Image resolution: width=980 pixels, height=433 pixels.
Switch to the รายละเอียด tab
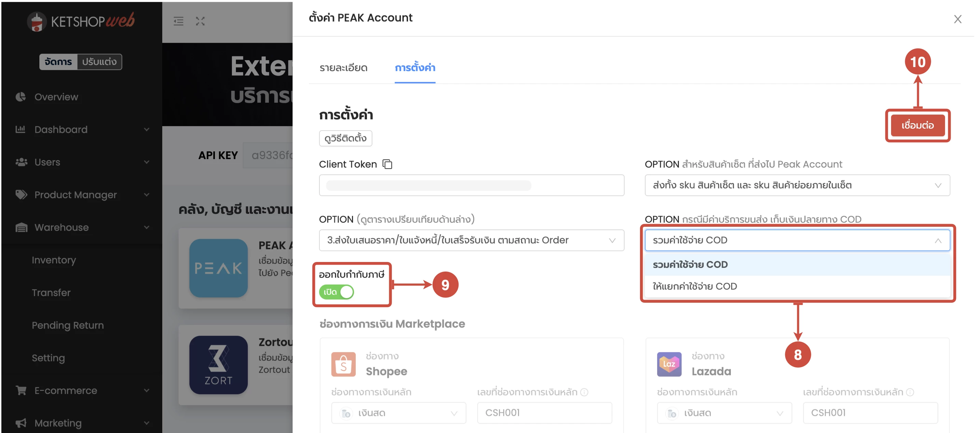(x=343, y=68)
